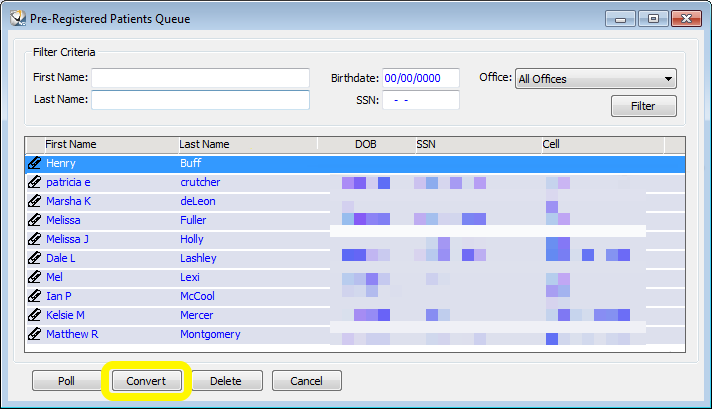Select the last name Montgomery

point(210,335)
